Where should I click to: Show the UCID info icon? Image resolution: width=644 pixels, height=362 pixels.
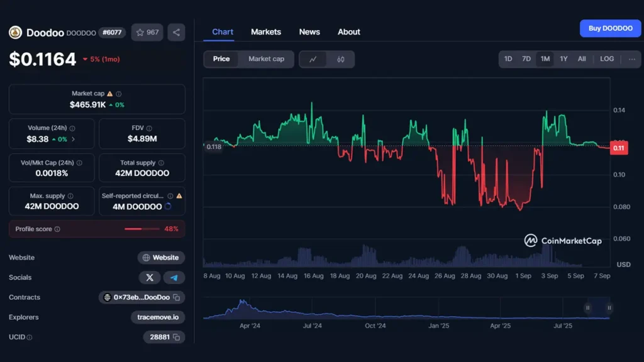[x=30, y=337]
